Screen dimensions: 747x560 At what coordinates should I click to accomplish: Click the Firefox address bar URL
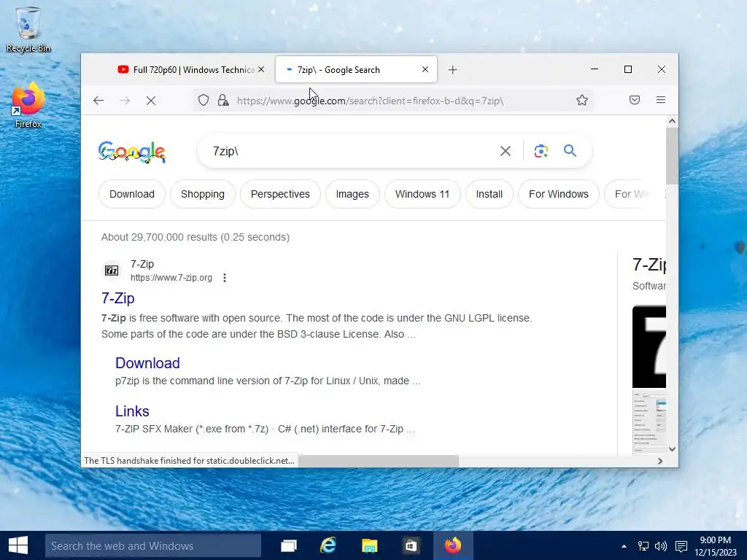(x=370, y=101)
